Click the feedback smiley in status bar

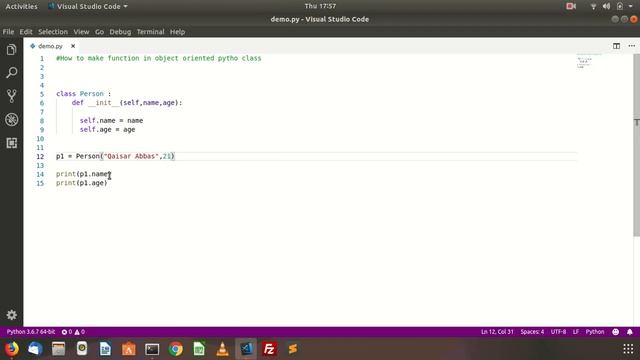(616, 332)
